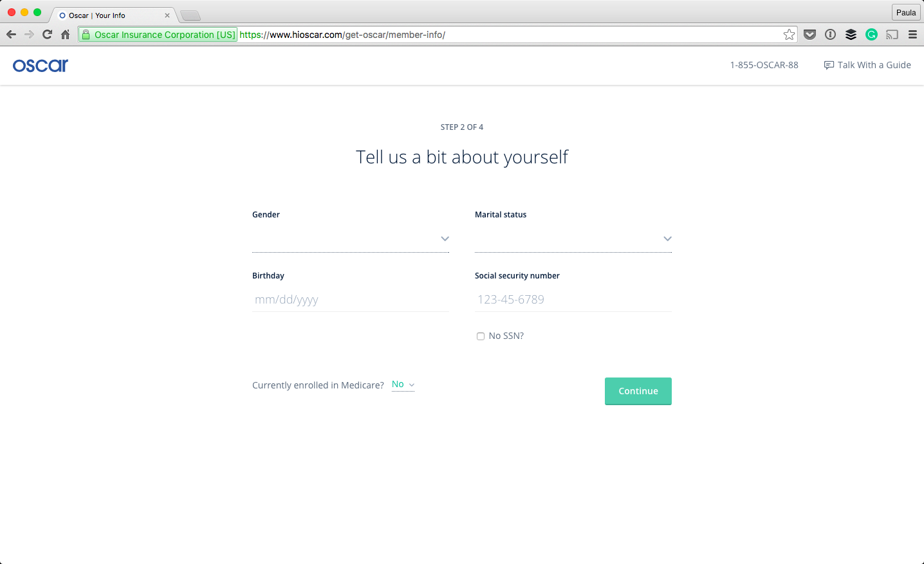924x564 pixels.
Task: Click the browser back arrow
Action: click(x=11, y=35)
